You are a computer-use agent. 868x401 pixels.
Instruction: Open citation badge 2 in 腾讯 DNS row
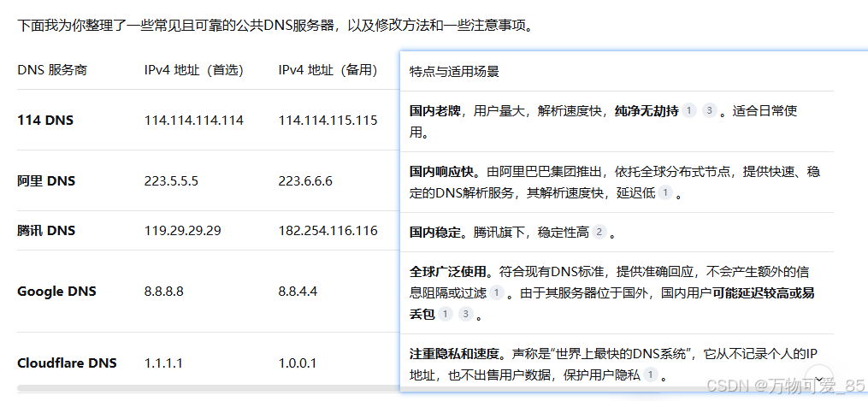[x=599, y=232]
